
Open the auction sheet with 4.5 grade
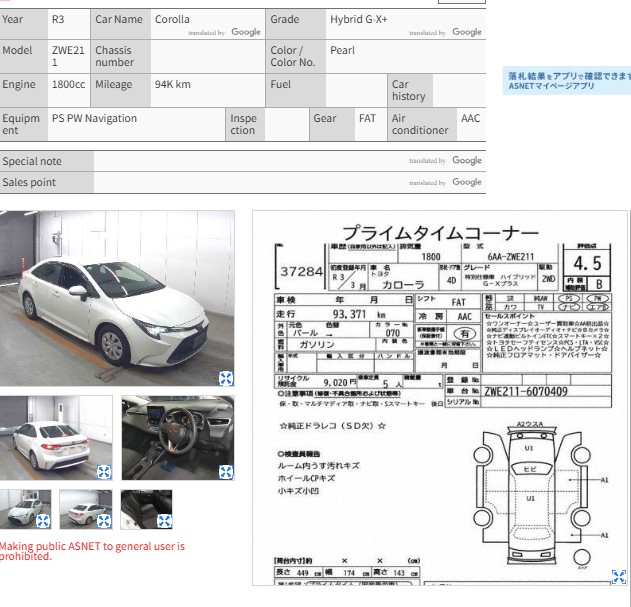440,398
